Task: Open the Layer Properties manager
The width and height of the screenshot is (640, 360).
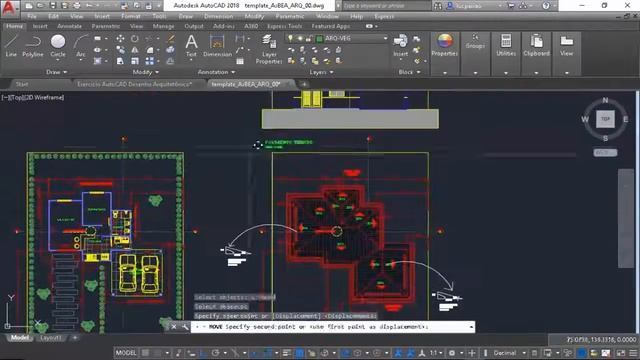Action: pyautogui.click(x=269, y=49)
